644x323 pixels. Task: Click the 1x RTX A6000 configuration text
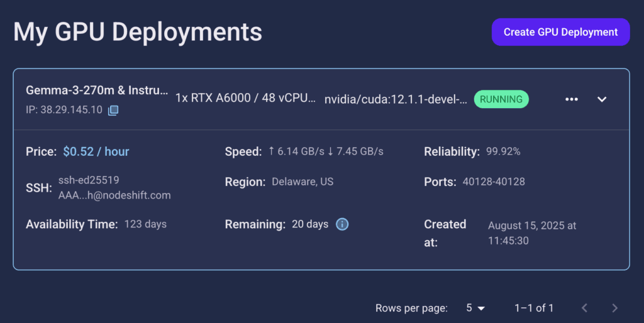coord(246,98)
